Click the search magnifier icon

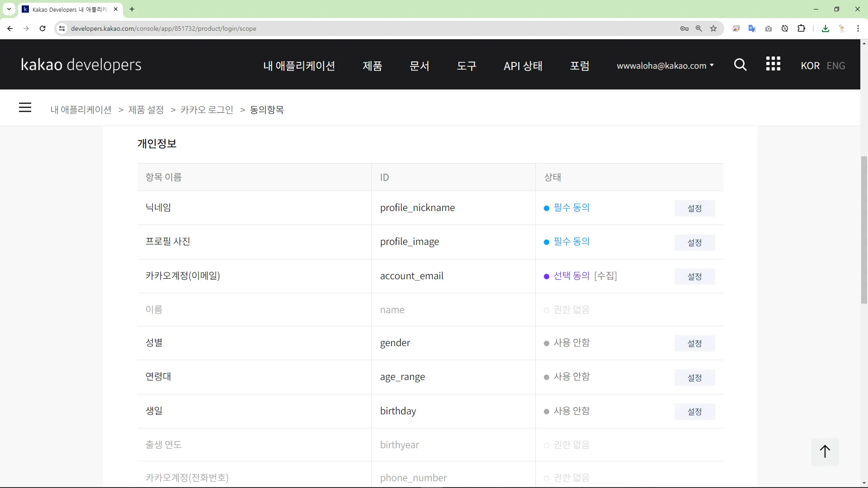click(x=740, y=65)
